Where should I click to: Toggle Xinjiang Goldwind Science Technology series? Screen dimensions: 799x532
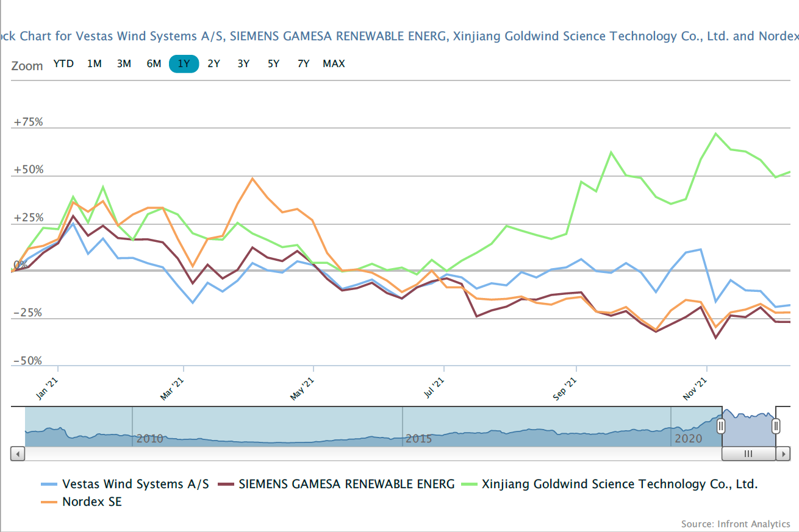[610, 484]
